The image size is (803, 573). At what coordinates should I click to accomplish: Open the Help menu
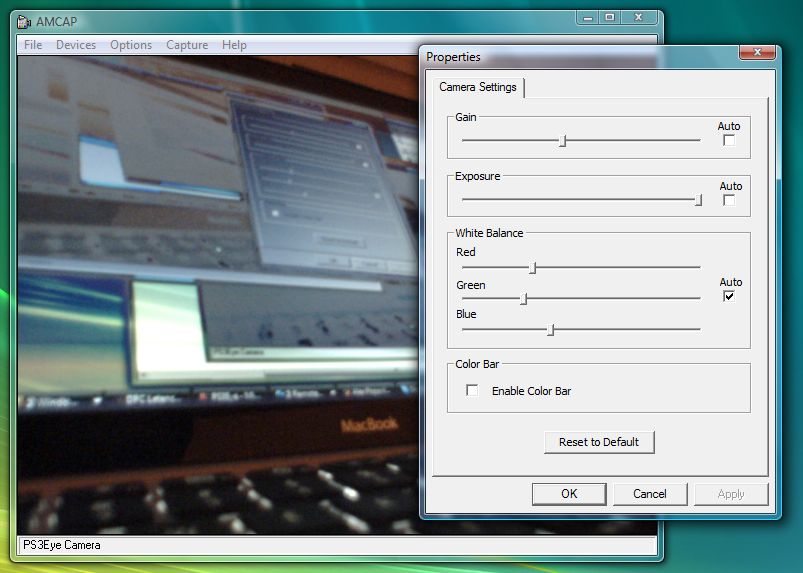click(x=234, y=45)
